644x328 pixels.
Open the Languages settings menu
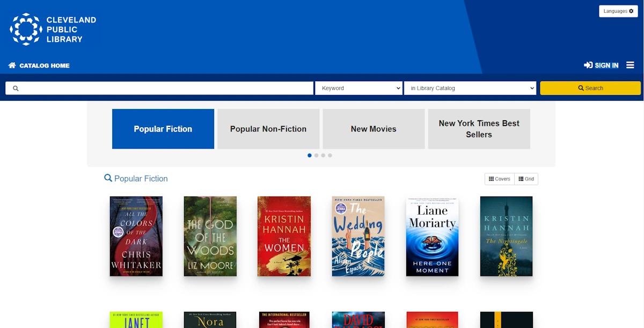[x=618, y=11]
